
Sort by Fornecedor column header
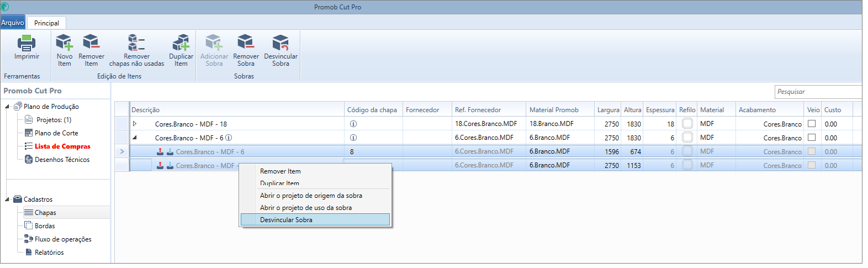pyautogui.click(x=427, y=109)
